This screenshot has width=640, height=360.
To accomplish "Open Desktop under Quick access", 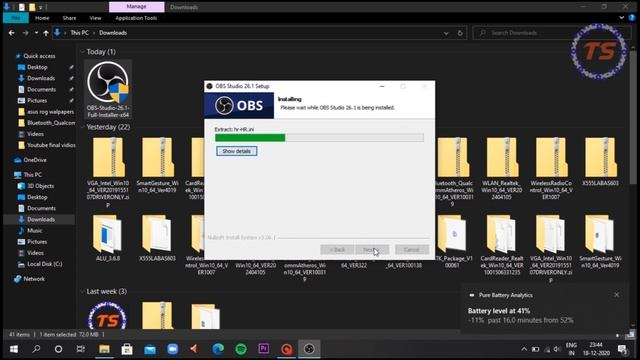I will point(37,67).
